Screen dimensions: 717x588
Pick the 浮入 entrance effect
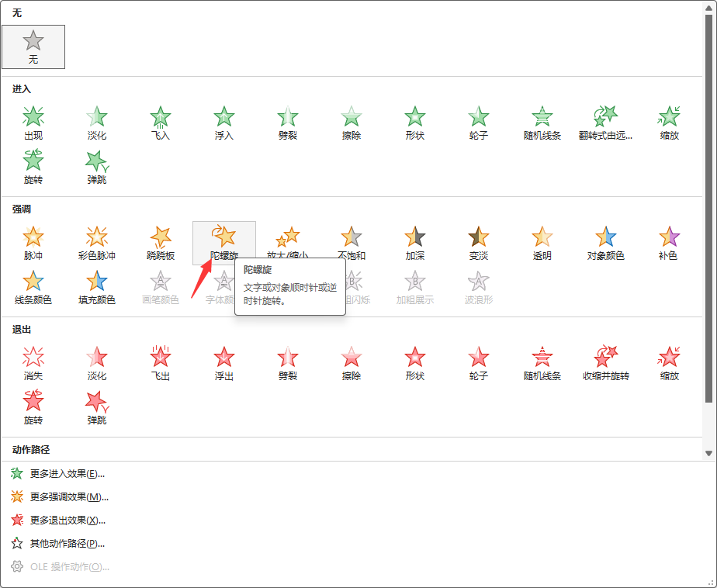click(x=224, y=123)
